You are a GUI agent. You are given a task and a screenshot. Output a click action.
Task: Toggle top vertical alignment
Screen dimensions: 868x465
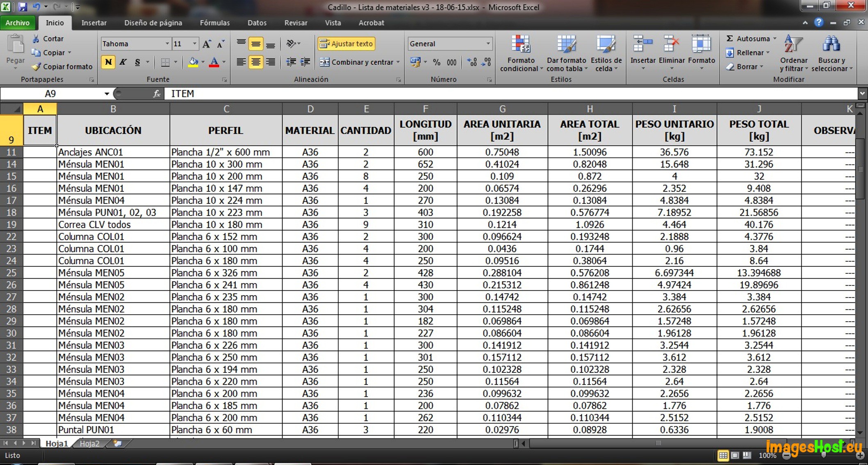tap(241, 43)
